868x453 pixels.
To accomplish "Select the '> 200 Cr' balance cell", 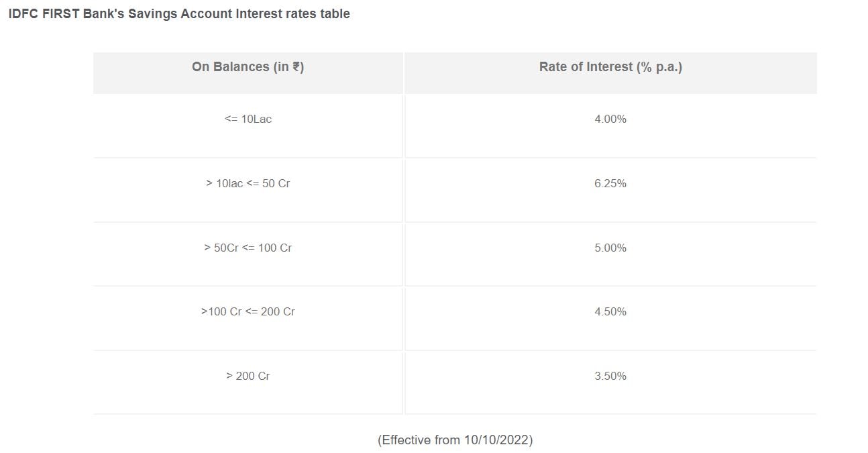I will click(x=248, y=376).
